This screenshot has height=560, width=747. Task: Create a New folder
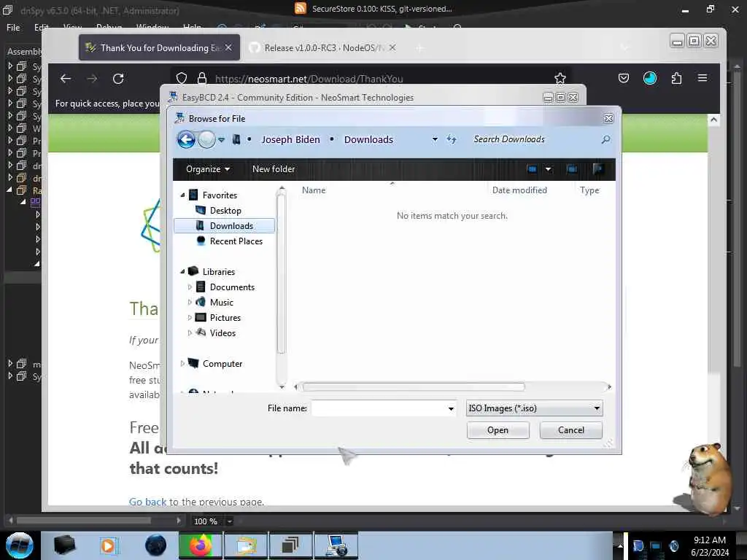pyautogui.click(x=274, y=169)
